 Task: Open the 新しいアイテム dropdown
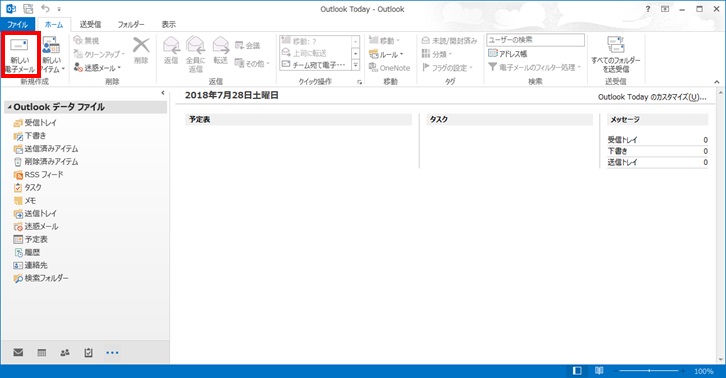pyautogui.click(x=52, y=55)
